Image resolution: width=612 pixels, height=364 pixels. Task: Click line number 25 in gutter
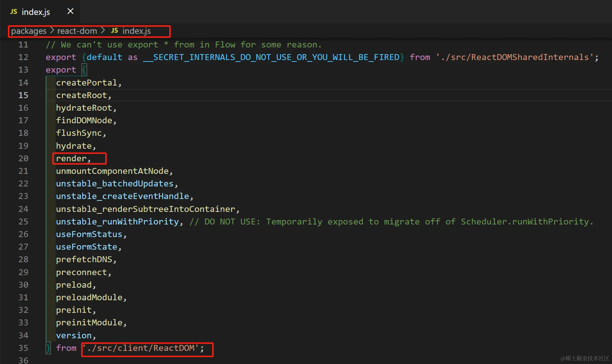[23, 222]
